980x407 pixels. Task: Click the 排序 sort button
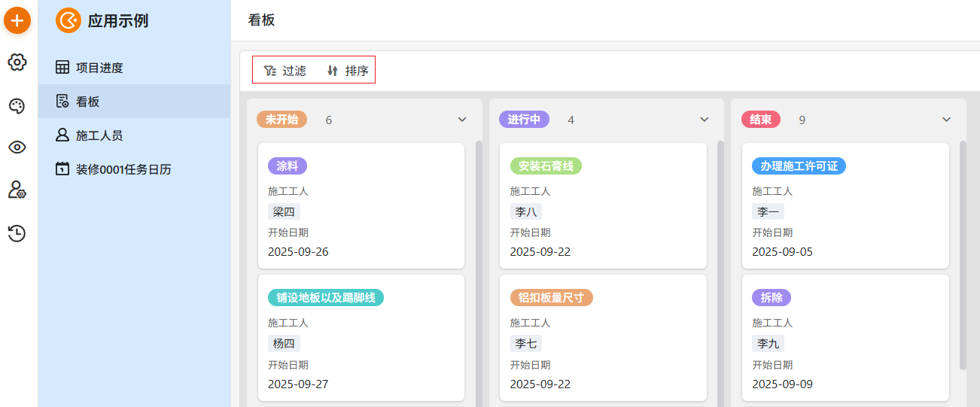click(x=348, y=71)
